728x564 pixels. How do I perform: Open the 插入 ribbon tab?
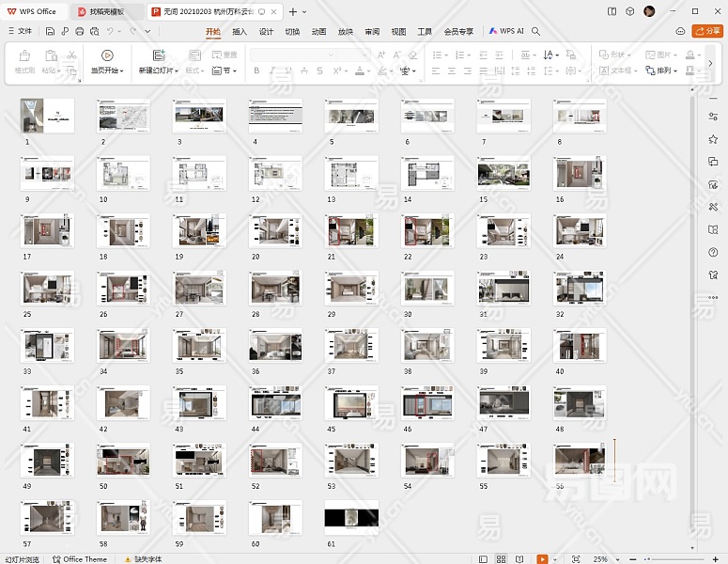click(240, 31)
